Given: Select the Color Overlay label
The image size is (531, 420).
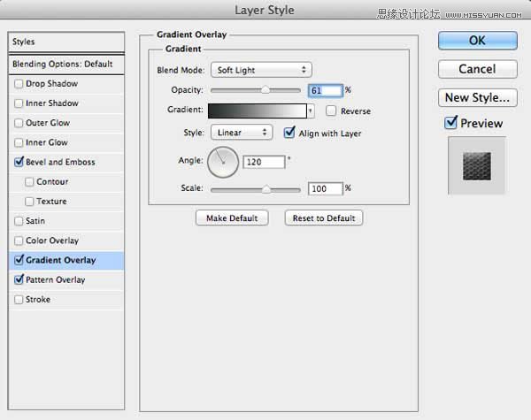Looking at the screenshot, I should (x=52, y=241).
